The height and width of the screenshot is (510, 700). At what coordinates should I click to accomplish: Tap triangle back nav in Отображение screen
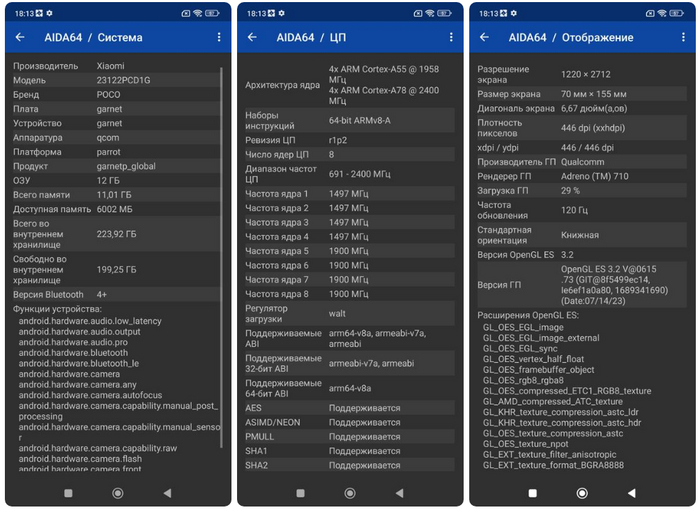pos(632,493)
